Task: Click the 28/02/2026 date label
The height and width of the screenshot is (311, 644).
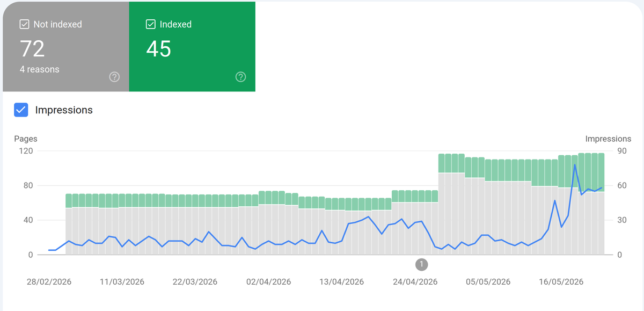Action: click(49, 281)
